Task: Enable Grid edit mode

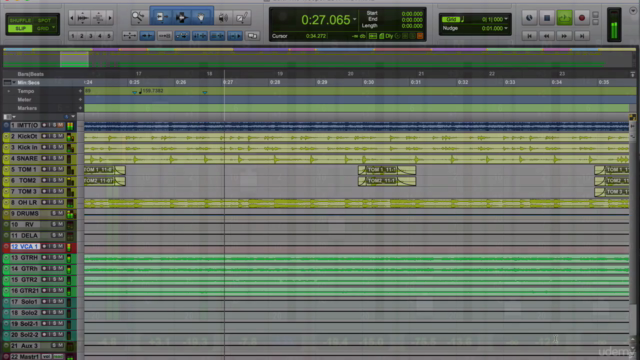Action: tap(42, 29)
